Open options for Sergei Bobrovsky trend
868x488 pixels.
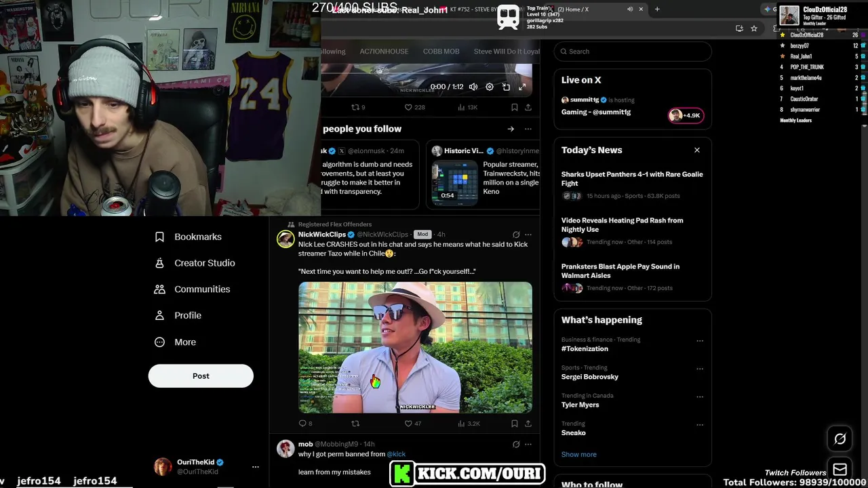click(700, 369)
